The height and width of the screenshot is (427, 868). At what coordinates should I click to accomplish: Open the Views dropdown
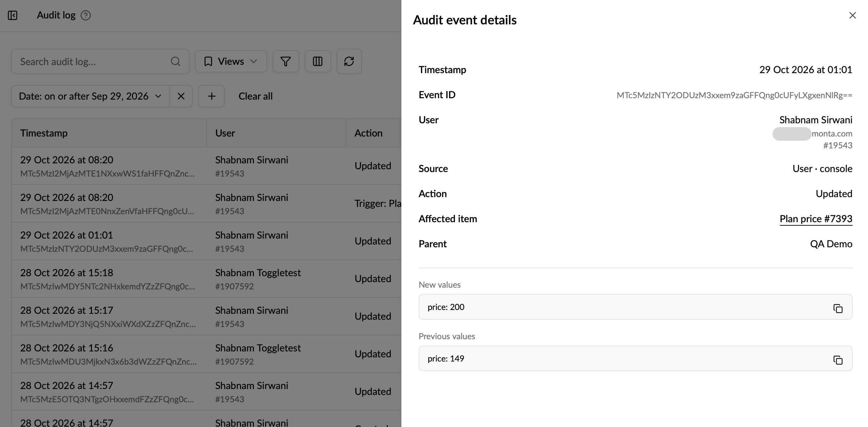pyautogui.click(x=231, y=61)
